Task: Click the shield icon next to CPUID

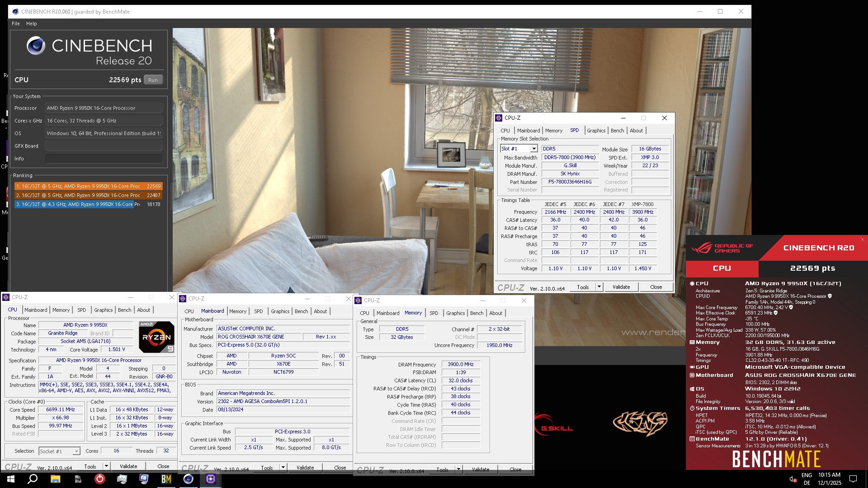Action: point(830,296)
